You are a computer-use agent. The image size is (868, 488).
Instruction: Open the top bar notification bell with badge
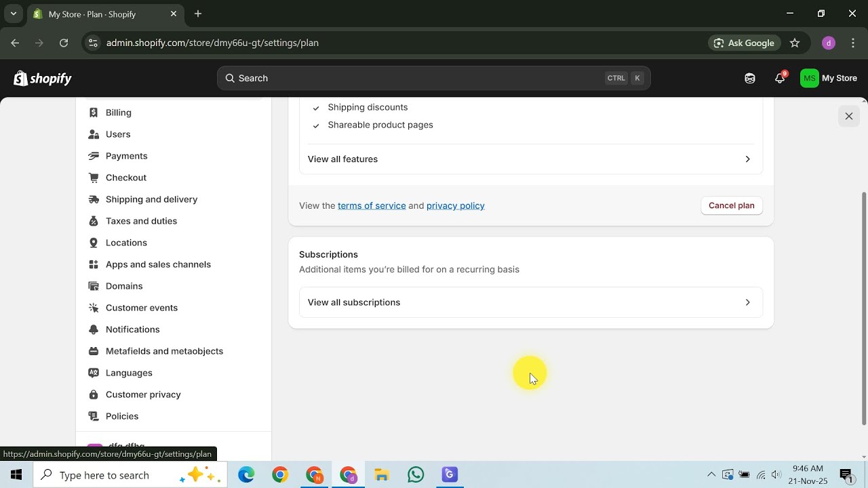780,78
